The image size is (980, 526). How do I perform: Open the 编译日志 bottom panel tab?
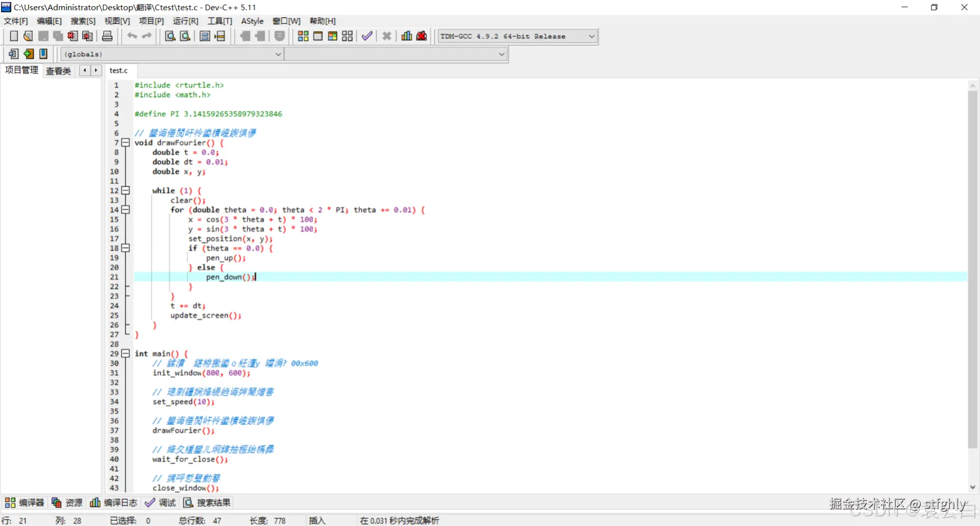coord(113,503)
